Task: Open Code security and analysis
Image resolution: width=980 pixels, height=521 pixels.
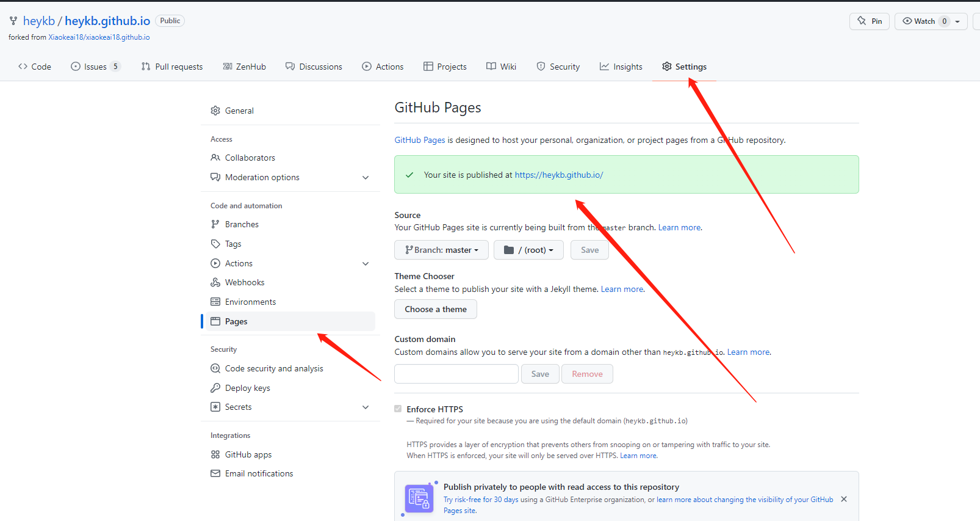Action: [290, 368]
